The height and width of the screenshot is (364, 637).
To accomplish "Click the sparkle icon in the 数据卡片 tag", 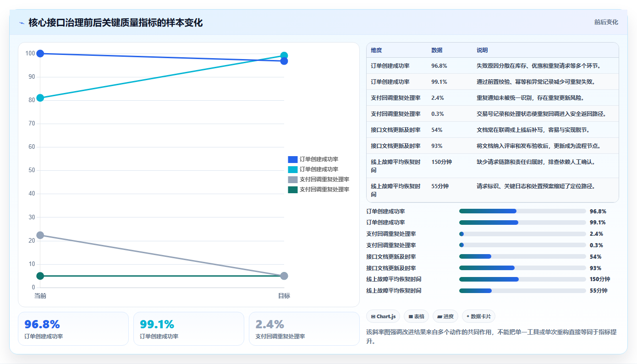I will pos(468,316).
